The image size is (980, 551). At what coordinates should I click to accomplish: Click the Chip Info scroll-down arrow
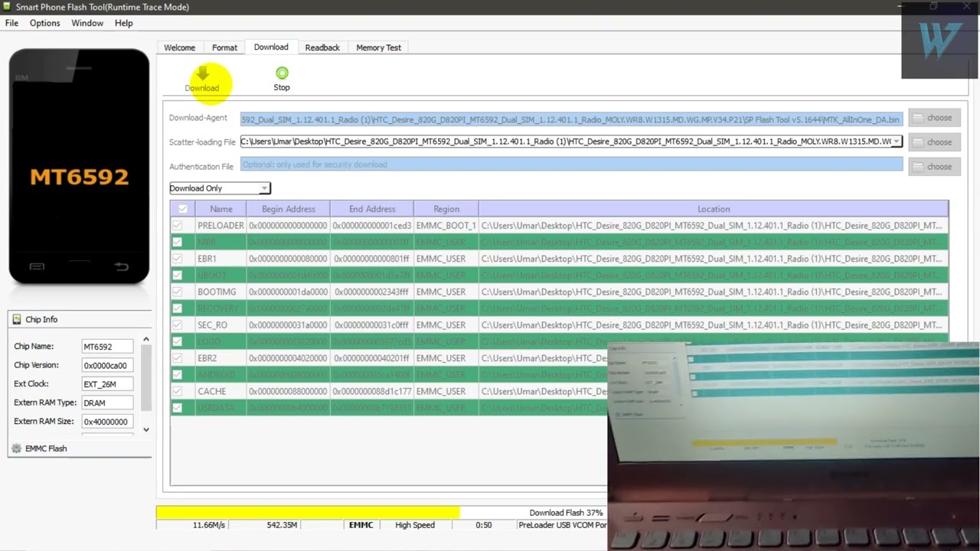pos(146,429)
